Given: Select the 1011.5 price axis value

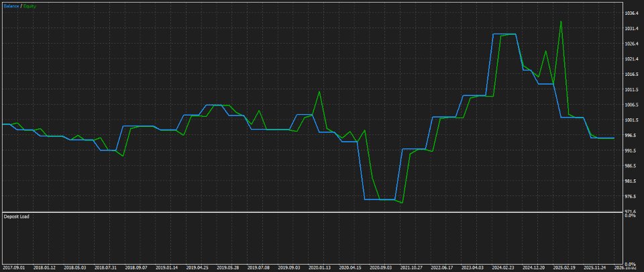Looking at the screenshot, I should pos(632,89).
